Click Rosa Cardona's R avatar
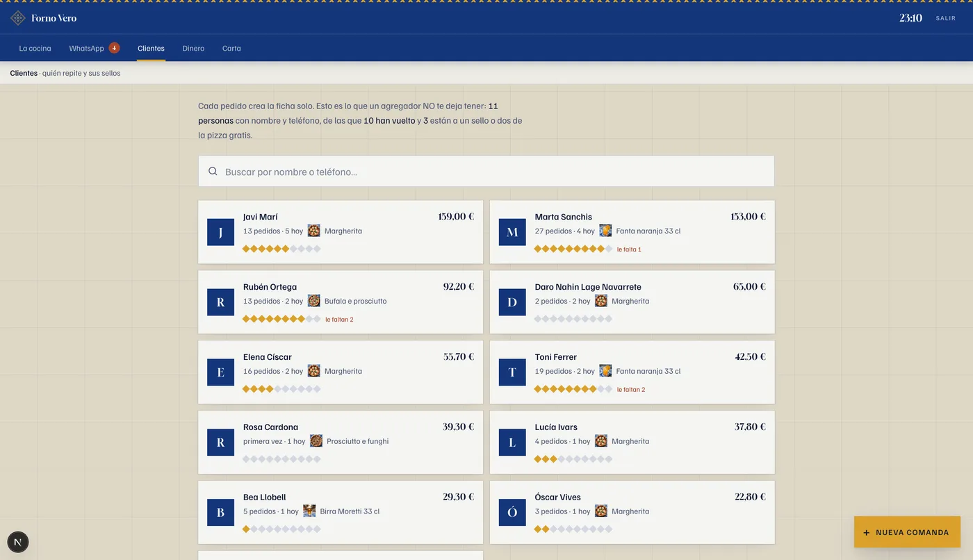Viewport: 973px width, 560px height. click(220, 443)
